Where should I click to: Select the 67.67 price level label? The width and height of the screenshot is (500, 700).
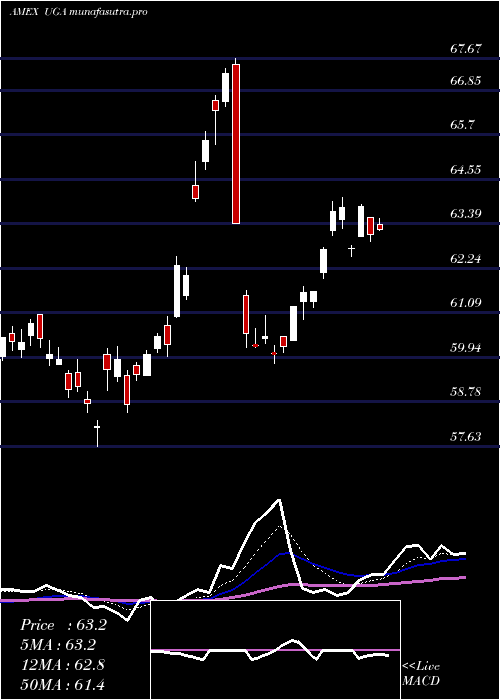coord(466,49)
